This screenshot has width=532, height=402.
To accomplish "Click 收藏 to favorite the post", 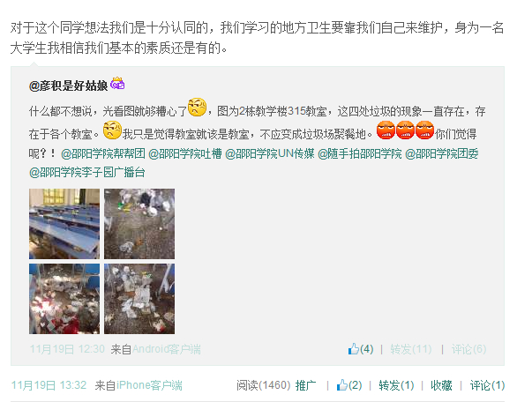I will 441,385.
